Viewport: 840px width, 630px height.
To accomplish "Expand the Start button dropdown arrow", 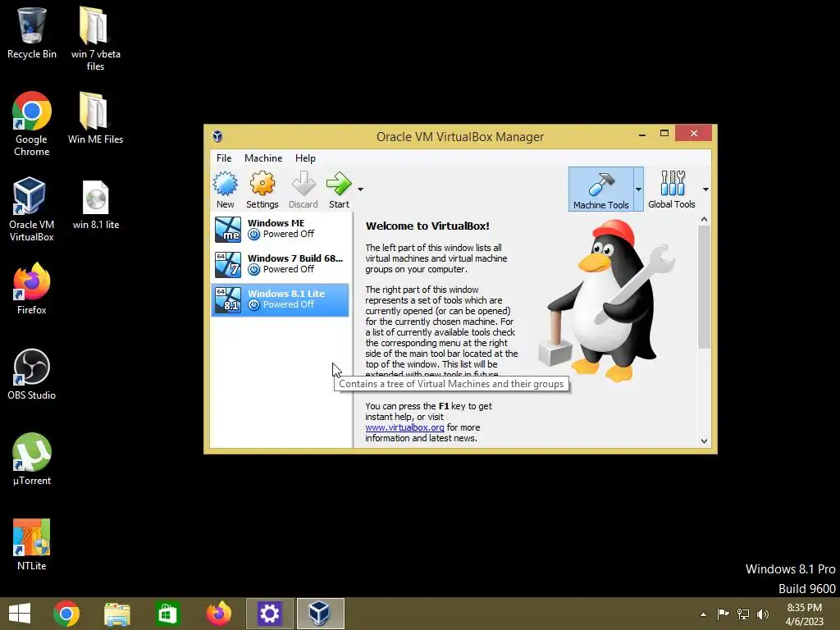I will point(361,189).
